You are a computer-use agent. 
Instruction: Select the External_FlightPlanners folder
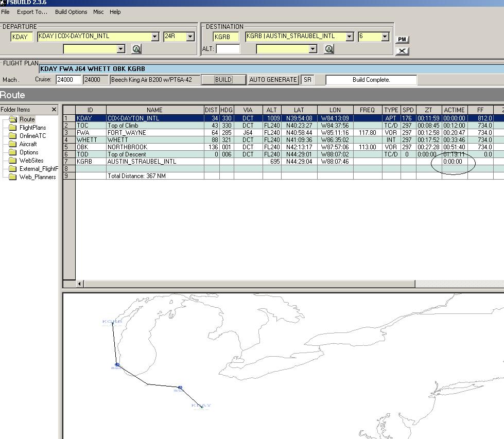click(x=39, y=169)
